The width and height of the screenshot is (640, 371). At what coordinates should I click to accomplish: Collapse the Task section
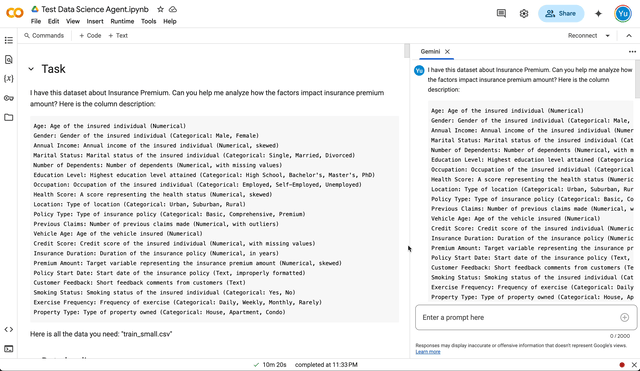point(31,69)
